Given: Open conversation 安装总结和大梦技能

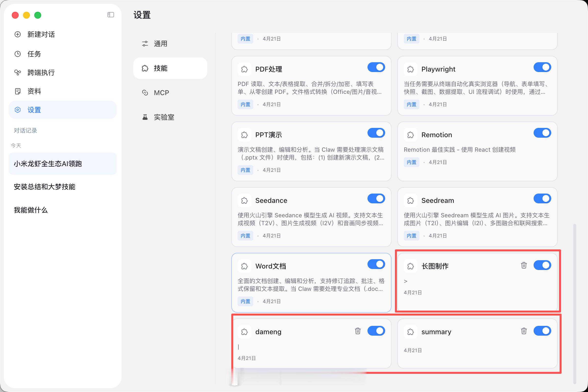Looking at the screenshot, I should 45,187.
